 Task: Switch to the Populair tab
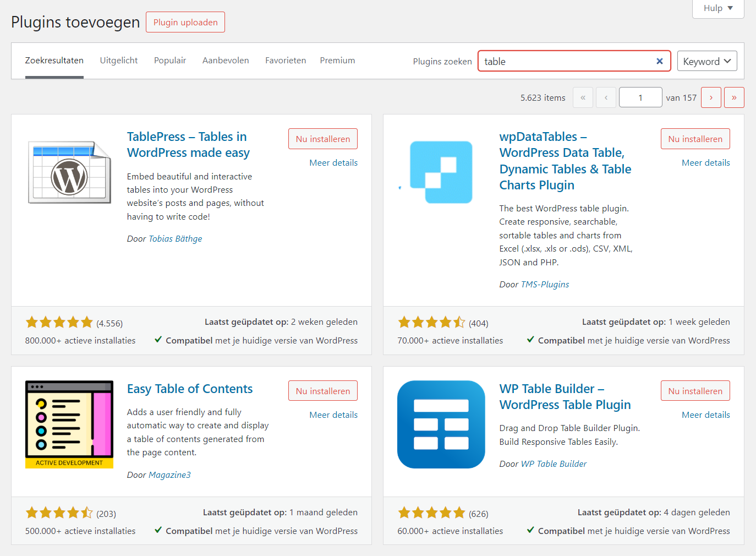tap(170, 61)
